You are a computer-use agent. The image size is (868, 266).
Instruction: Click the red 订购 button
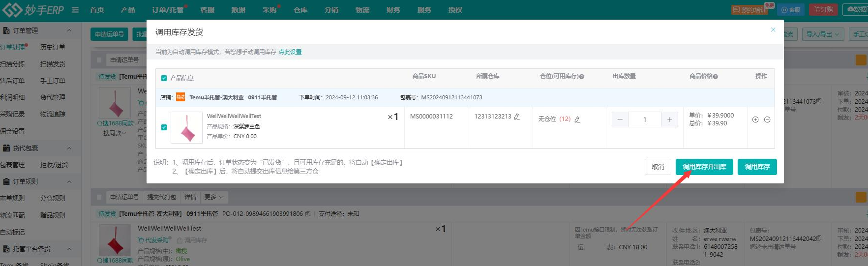click(x=824, y=9)
